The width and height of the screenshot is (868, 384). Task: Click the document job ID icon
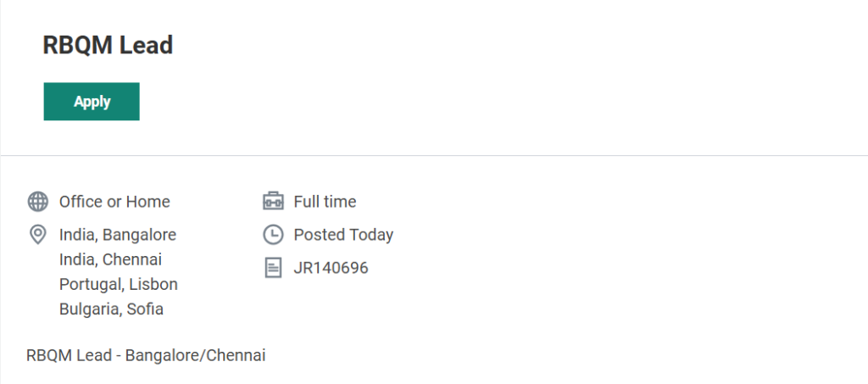[x=273, y=268]
